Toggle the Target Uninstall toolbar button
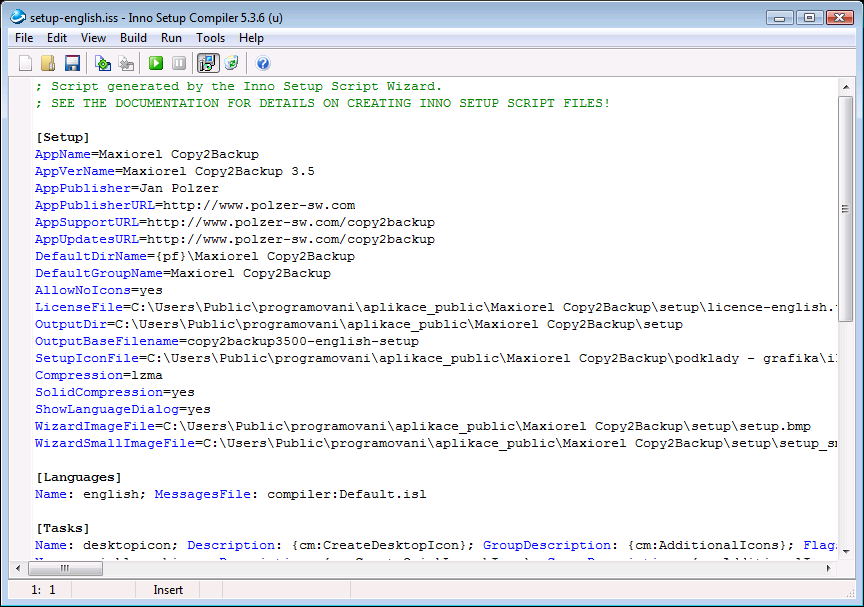This screenshot has height=607, width=864. [x=232, y=63]
